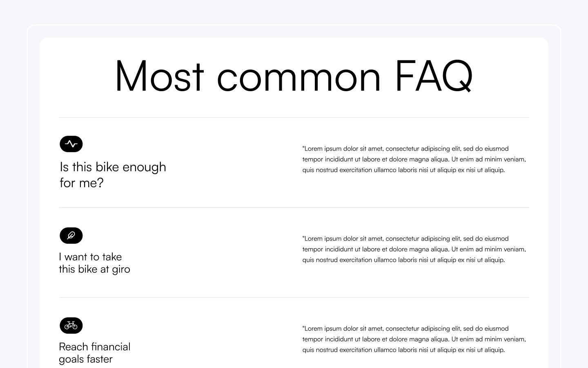588x368 pixels.
Task: Click divider between second and third FAQ
Action: [294, 298]
